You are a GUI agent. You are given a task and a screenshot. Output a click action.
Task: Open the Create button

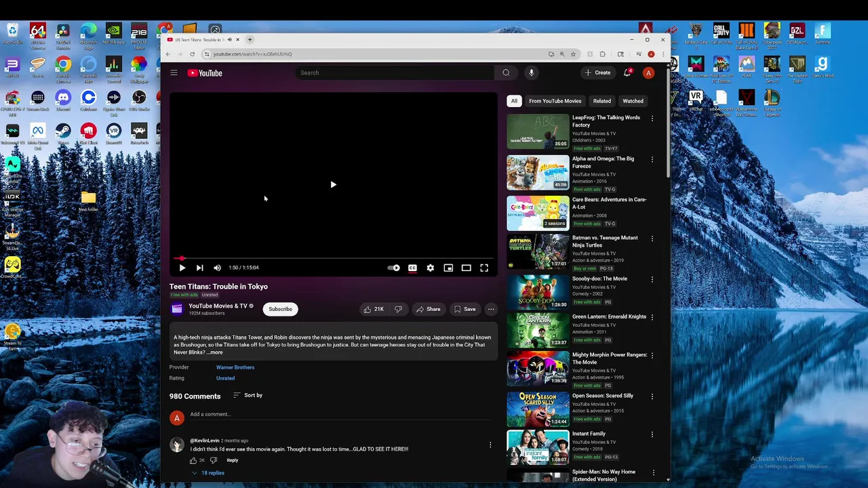(597, 73)
